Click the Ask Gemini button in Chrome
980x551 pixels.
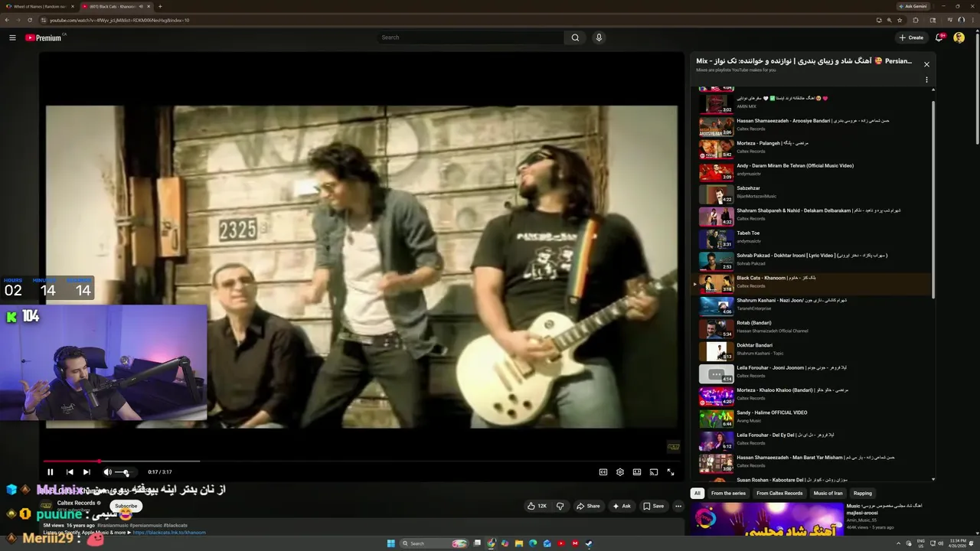click(912, 6)
